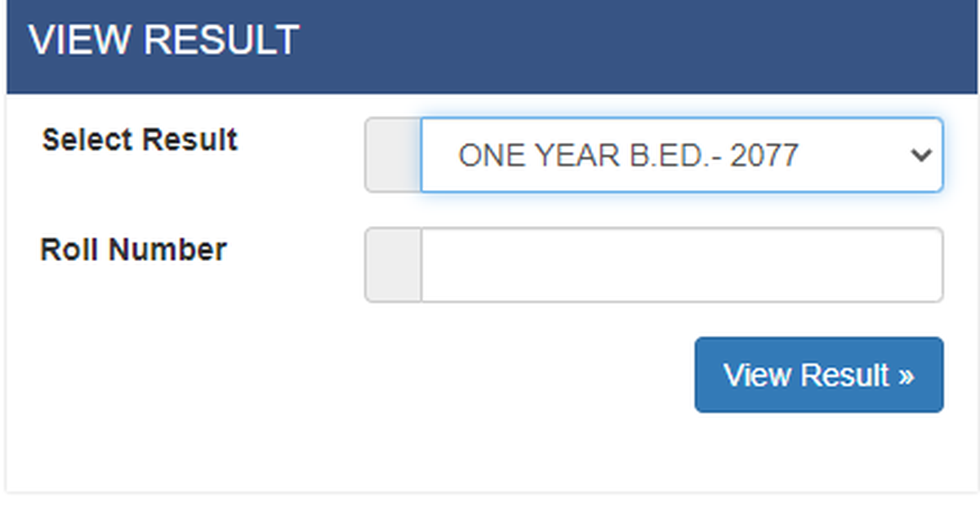
Task: Open the Select Result dropdown
Action: coord(681,155)
